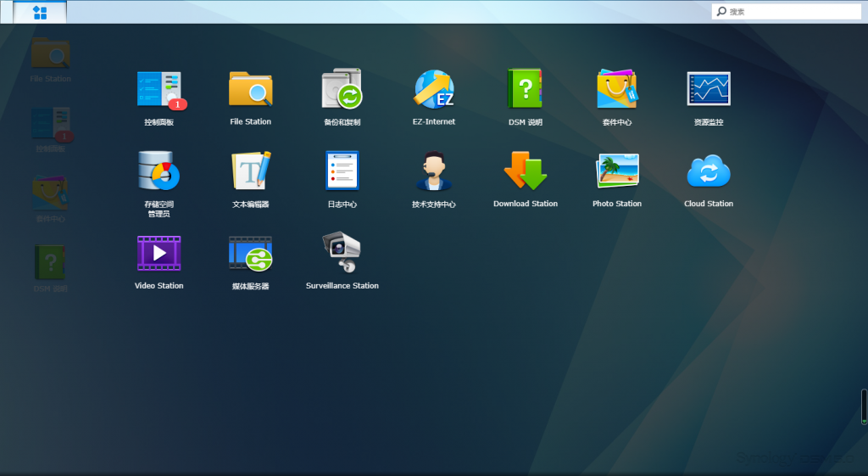Open the main menu grid button
The image size is (868, 476).
point(40,12)
